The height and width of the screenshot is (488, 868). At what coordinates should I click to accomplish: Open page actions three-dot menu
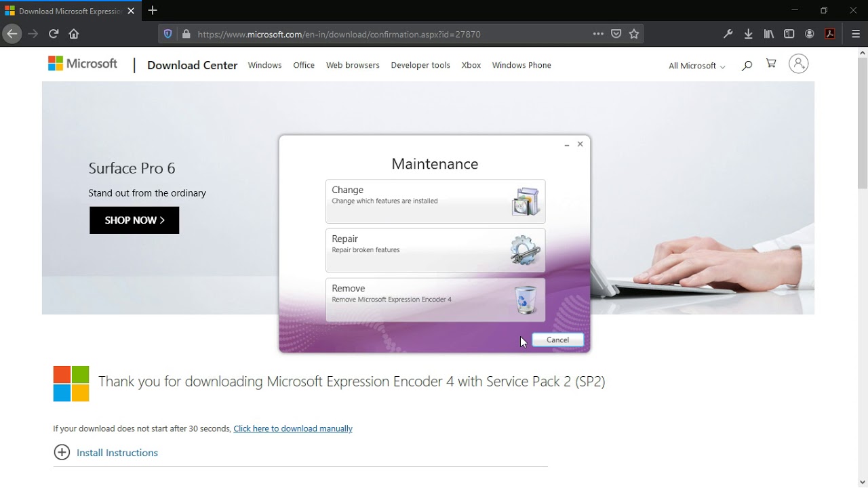[x=598, y=34]
